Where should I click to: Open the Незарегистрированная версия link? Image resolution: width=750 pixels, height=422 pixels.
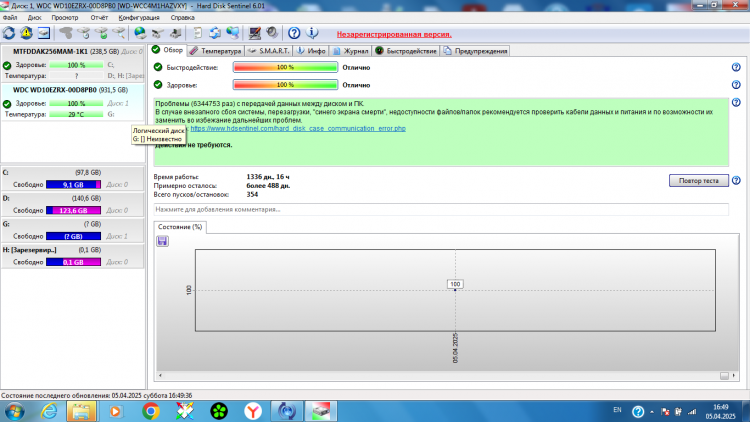tap(394, 34)
